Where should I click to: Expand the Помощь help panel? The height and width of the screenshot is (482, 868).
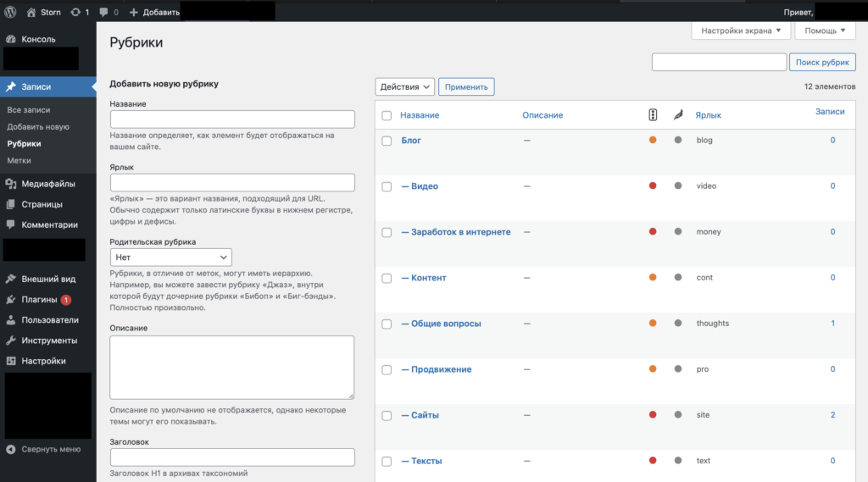[x=825, y=30]
